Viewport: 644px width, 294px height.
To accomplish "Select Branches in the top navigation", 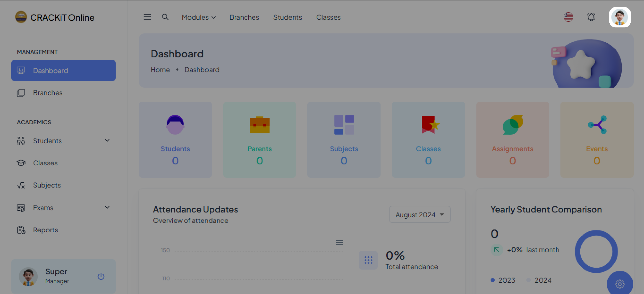I will pos(244,17).
